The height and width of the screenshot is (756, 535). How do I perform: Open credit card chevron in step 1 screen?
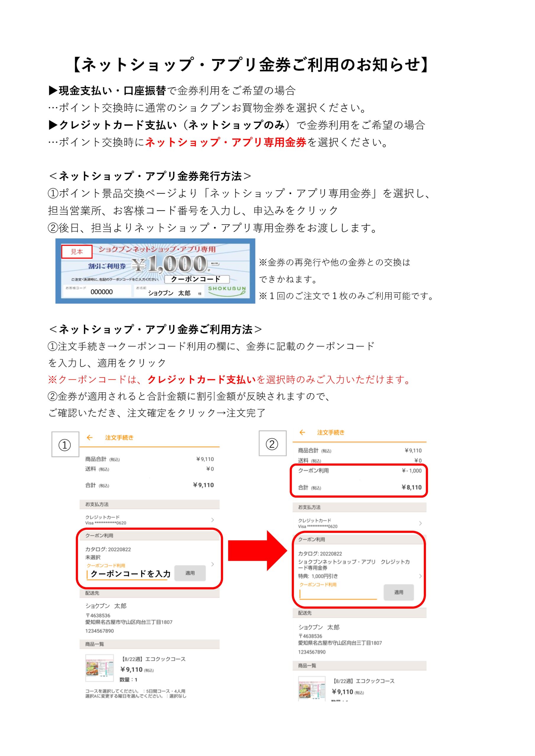coord(212,520)
